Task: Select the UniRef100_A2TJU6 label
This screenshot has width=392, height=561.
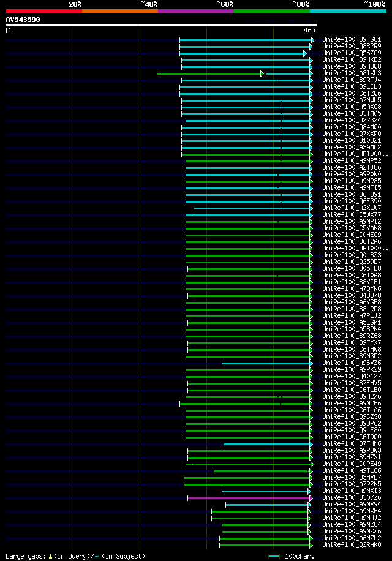Action: pyautogui.click(x=352, y=167)
